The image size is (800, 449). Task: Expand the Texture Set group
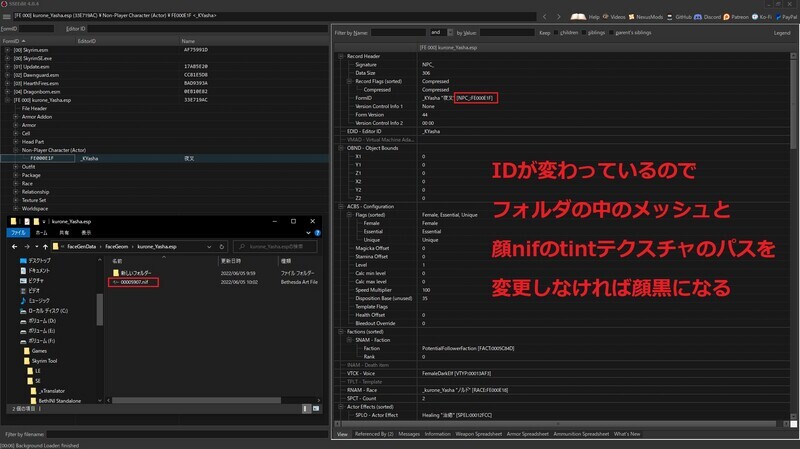pos(16,200)
